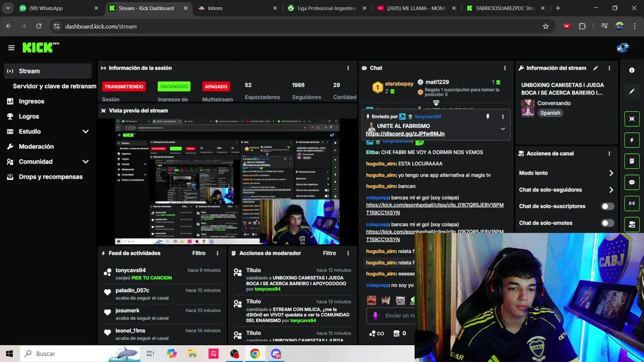Expand pinned message chevron

(x=503, y=129)
